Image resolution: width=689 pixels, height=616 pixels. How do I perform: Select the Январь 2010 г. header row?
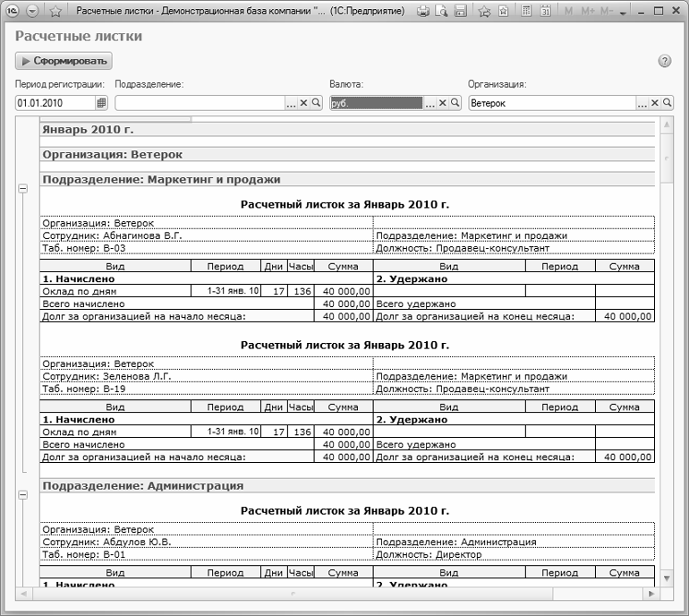347,130
